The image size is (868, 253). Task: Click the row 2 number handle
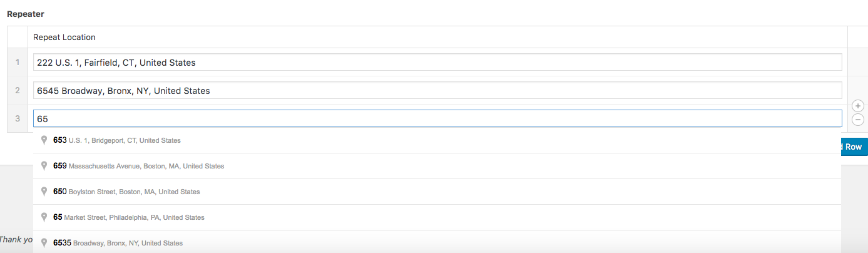click(x=18, y=91)
